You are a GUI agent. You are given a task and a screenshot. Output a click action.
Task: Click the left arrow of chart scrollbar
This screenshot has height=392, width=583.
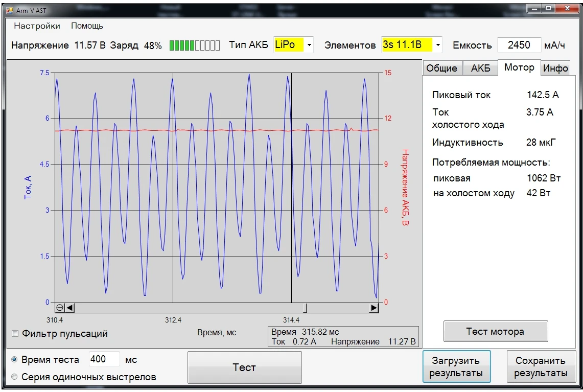[x=69, y=308]
